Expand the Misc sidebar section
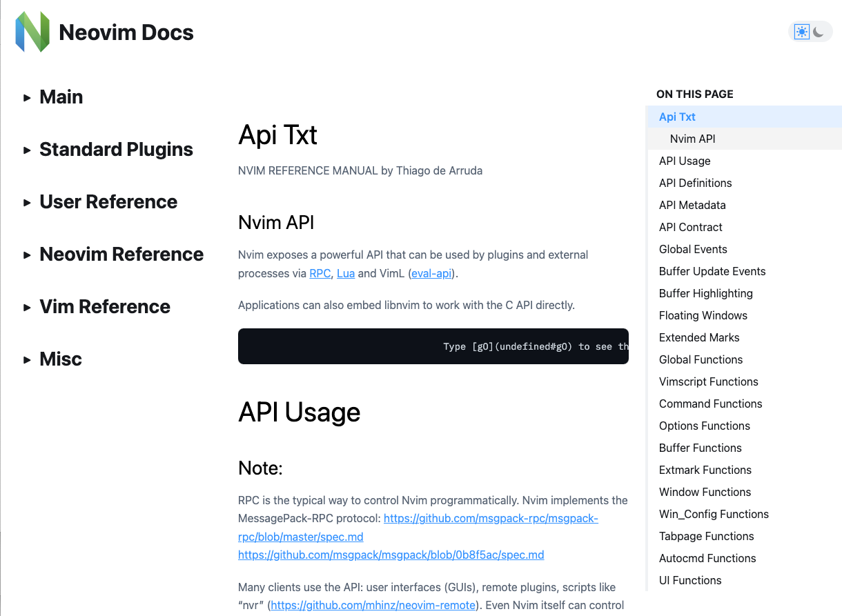The width and height of the screenshot is (842, 616). [x=61, y=359]
